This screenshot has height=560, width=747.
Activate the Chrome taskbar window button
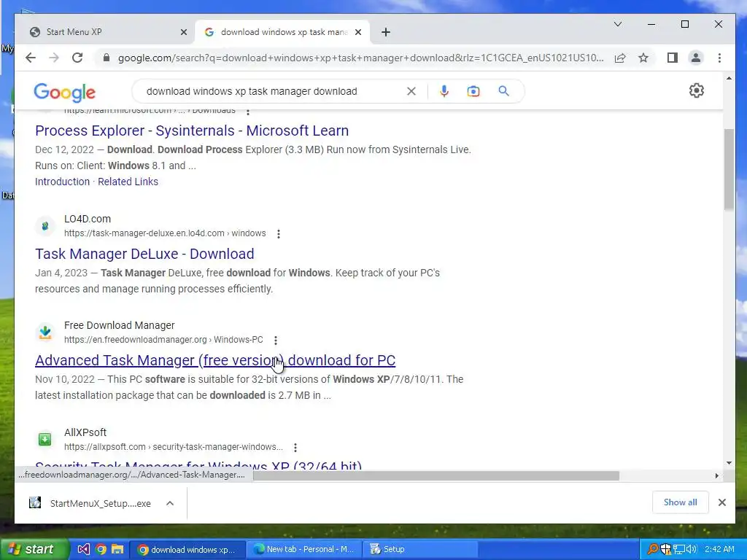pyautogui.click(x=187, y=549)
